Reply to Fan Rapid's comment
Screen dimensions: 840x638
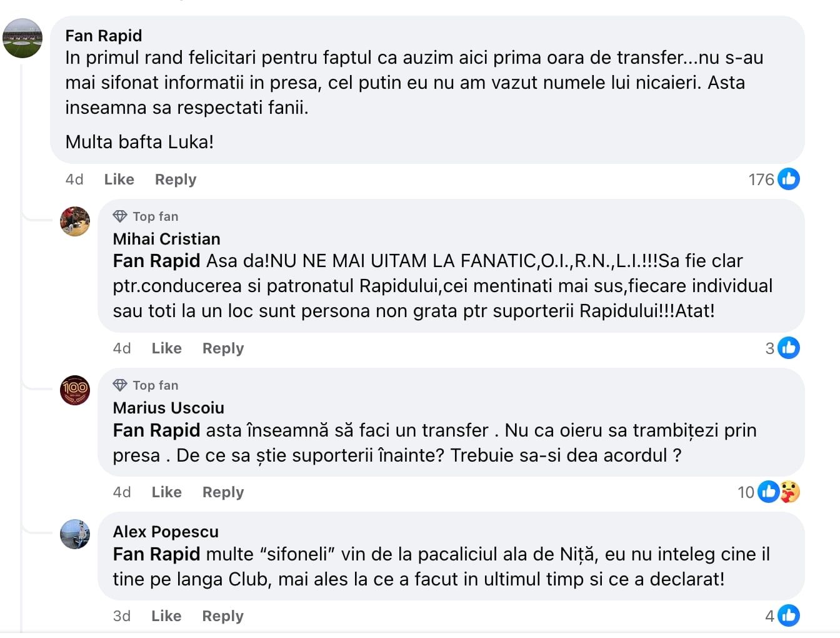(175, 180)
